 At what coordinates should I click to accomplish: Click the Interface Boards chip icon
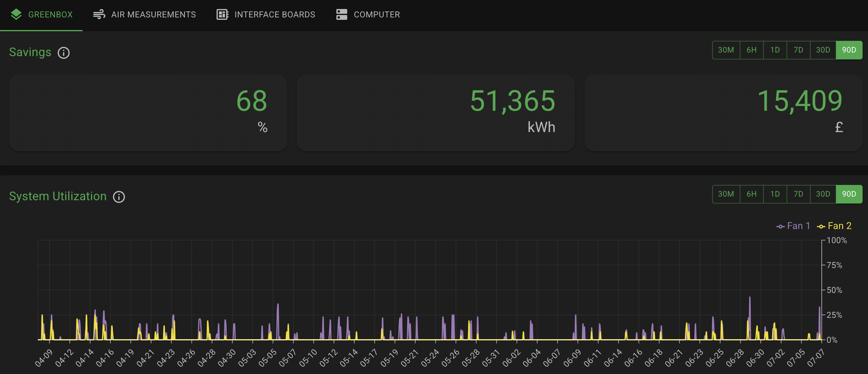tap(222, 14)
